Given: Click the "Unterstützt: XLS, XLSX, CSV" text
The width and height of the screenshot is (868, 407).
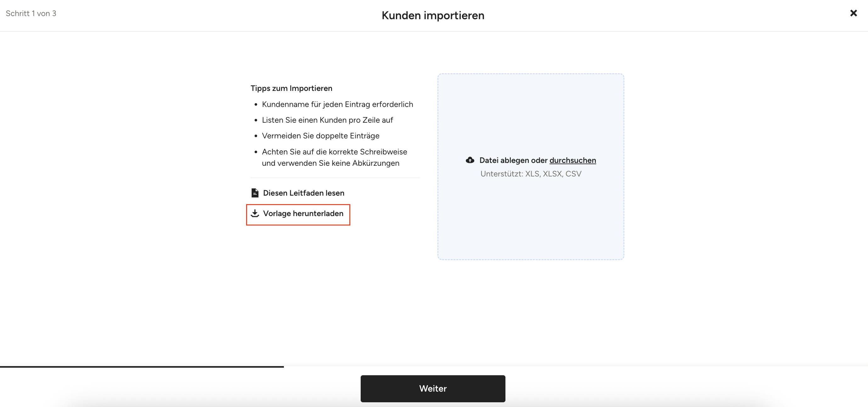Looking at the screenshot, I should coord(531,174).
